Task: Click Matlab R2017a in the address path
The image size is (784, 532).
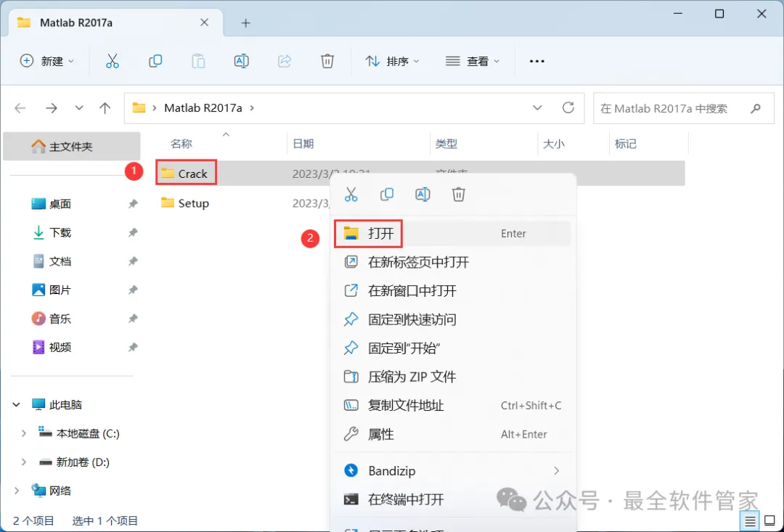Action: 203,108
